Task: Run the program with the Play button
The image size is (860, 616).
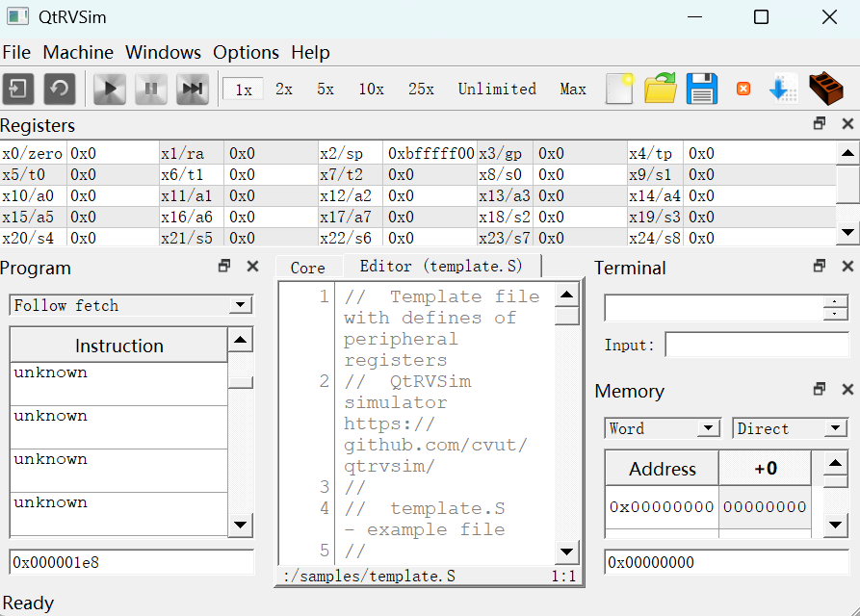Action: 110,90
